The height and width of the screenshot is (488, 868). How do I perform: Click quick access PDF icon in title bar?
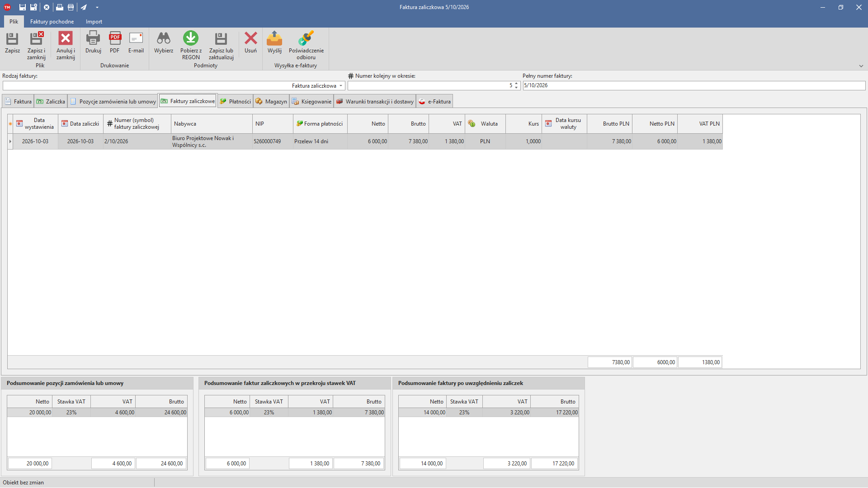(71, 7)
